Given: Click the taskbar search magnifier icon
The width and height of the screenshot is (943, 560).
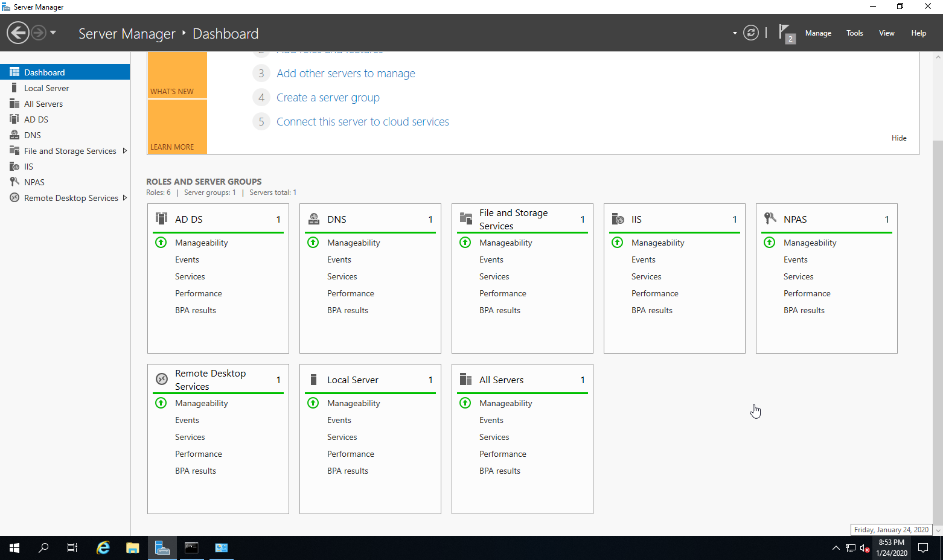Looking at the screenshot, I should tap(43, 548).
